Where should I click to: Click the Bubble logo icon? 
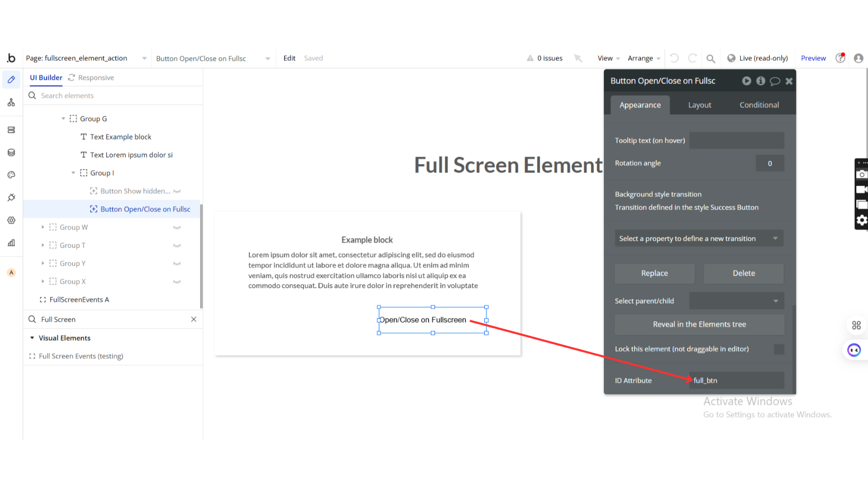[11, 58]
